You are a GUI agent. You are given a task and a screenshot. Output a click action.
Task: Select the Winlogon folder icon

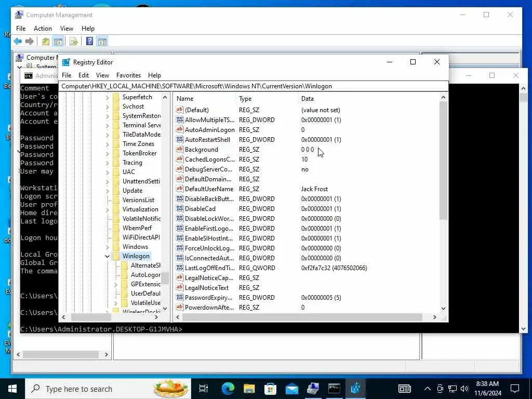coord(116,256)
